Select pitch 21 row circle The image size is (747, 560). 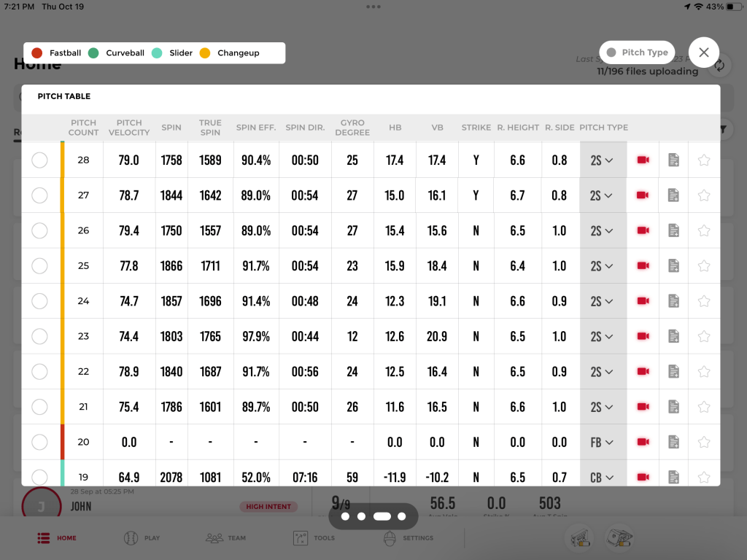(x=40, y=407)
